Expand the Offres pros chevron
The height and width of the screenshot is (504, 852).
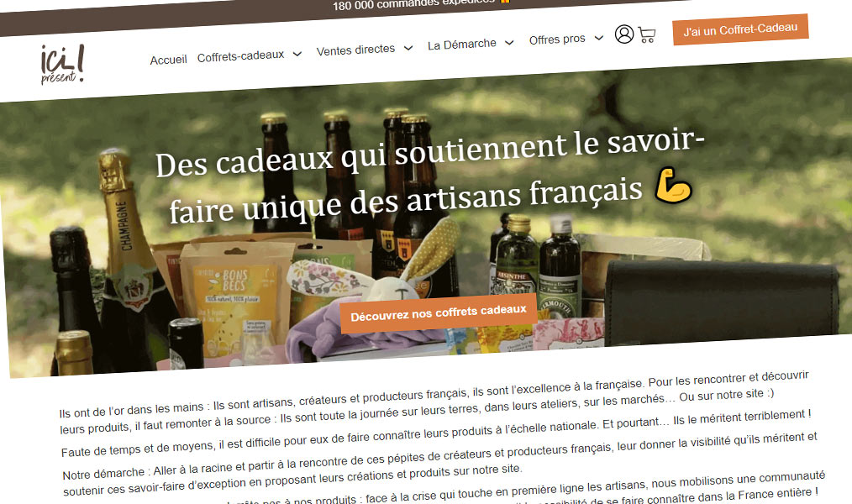(599, 38)
